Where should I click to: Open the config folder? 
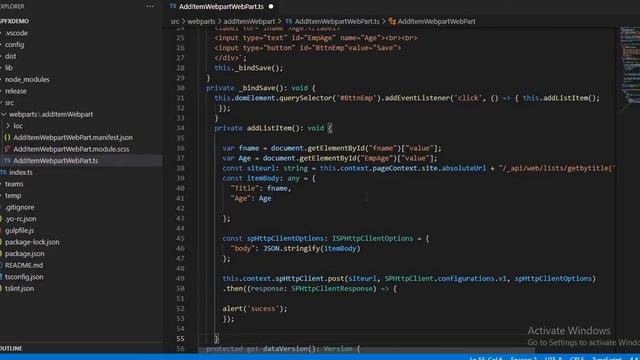tap(14, 44)
